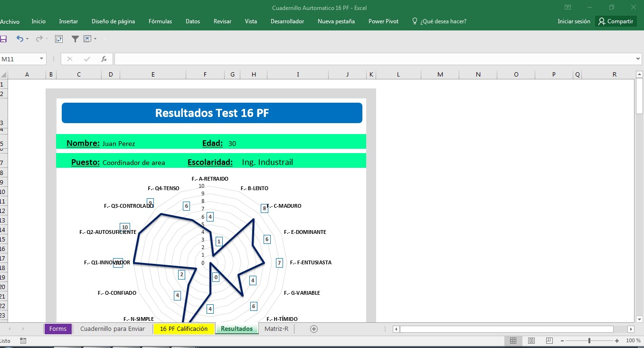Click the Compartir button
The height and width of the screenshot is (348, 644).
616,21
